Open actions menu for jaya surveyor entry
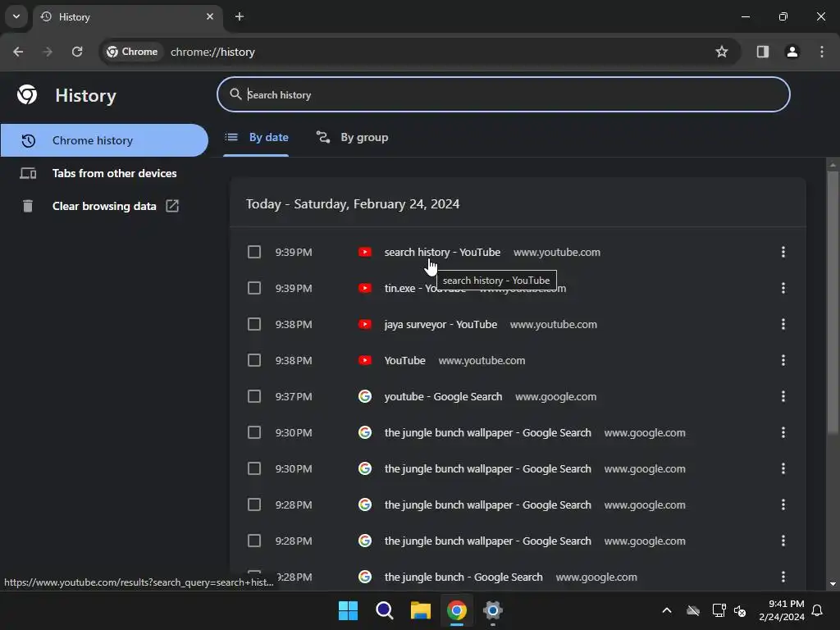840x630 pixels. tap(783, 324)
